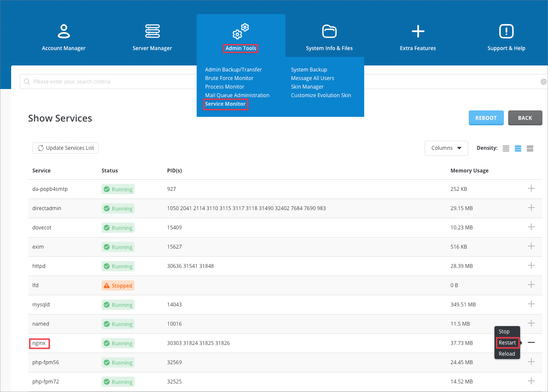This screenshot has height=392, width=548.
Task: Open Brute Force Monitor menu entry
Action: 229,78
